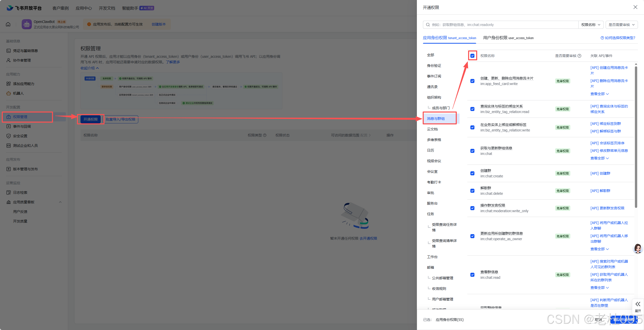Toggle the select-all checkbox beside 权限名称
Image resolution: width=644 pixels, height=330 pixels.
coord(472,56)
